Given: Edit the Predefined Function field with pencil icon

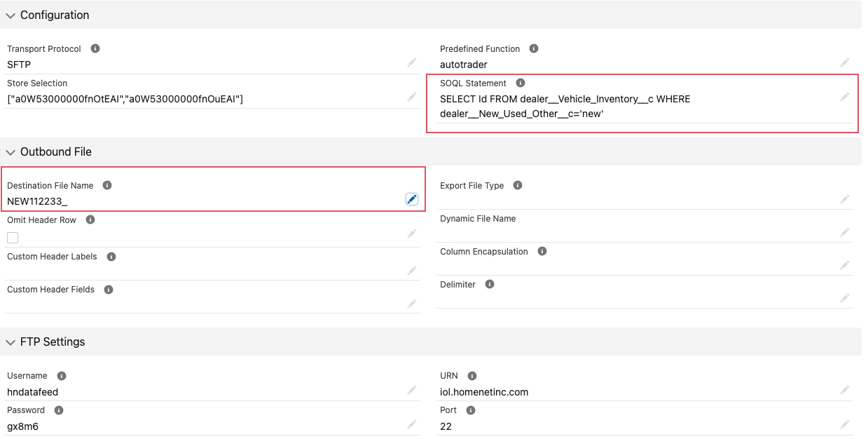Looking at the screenshot, I should (x=845, y=63).
